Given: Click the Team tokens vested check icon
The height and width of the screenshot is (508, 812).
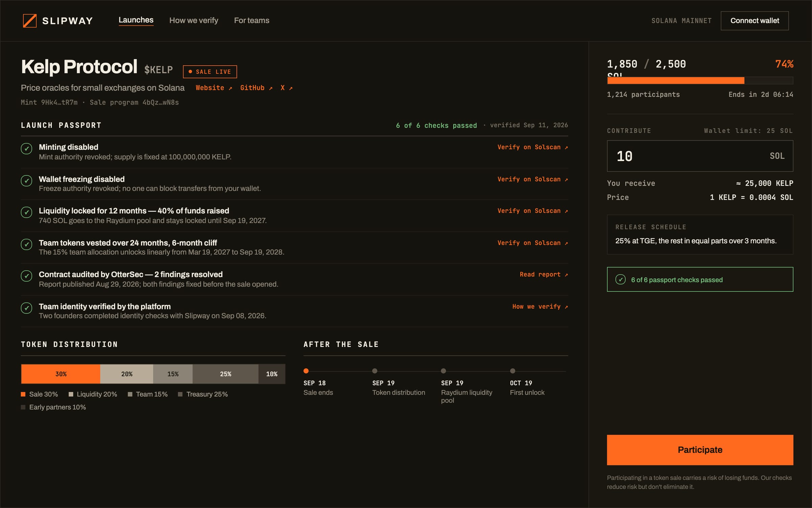Looking at the screenshot, I should click(x=26, y=244).
